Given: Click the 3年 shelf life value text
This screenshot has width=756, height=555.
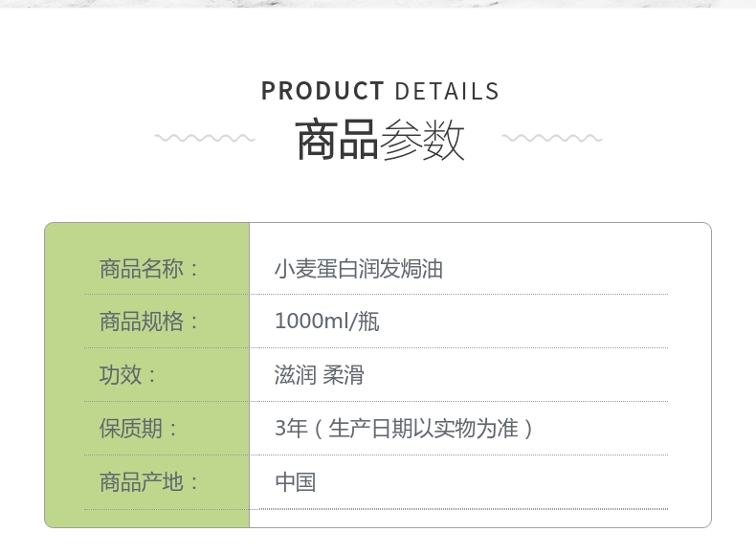Looking at the screenshot, I should tap(291, 428).
